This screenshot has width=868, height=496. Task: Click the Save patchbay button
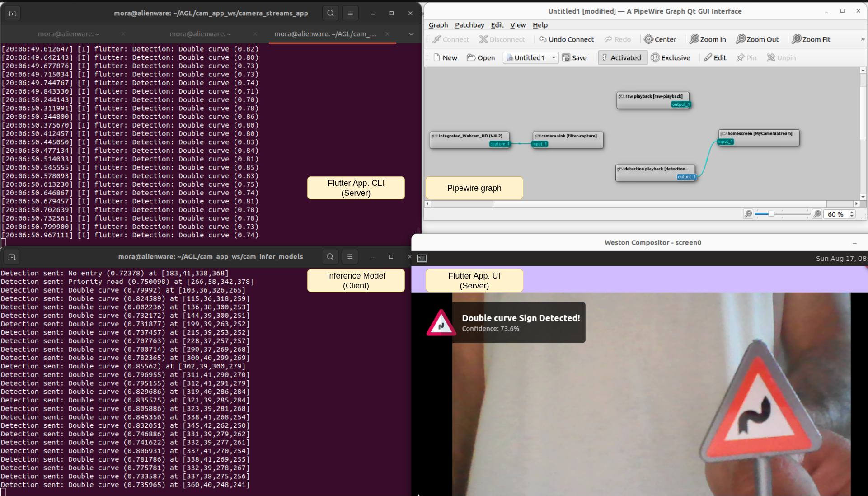[x=574, y=57]
